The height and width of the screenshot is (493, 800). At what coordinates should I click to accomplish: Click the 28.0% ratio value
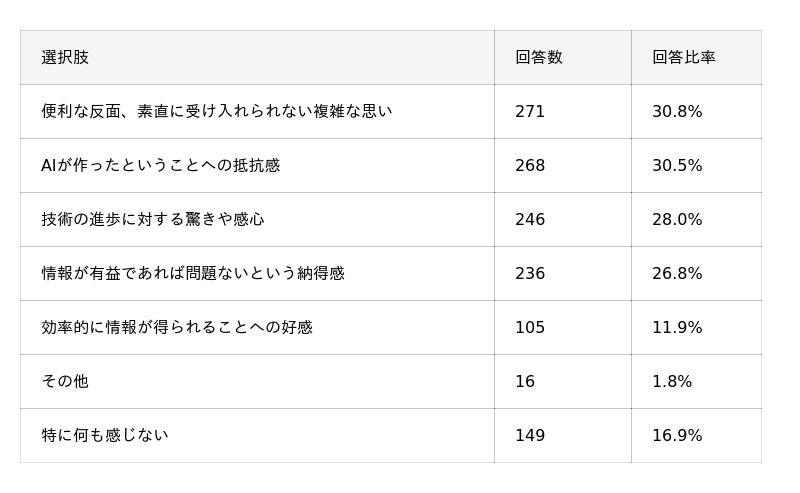pyautogui.click(x=677, y=219)
